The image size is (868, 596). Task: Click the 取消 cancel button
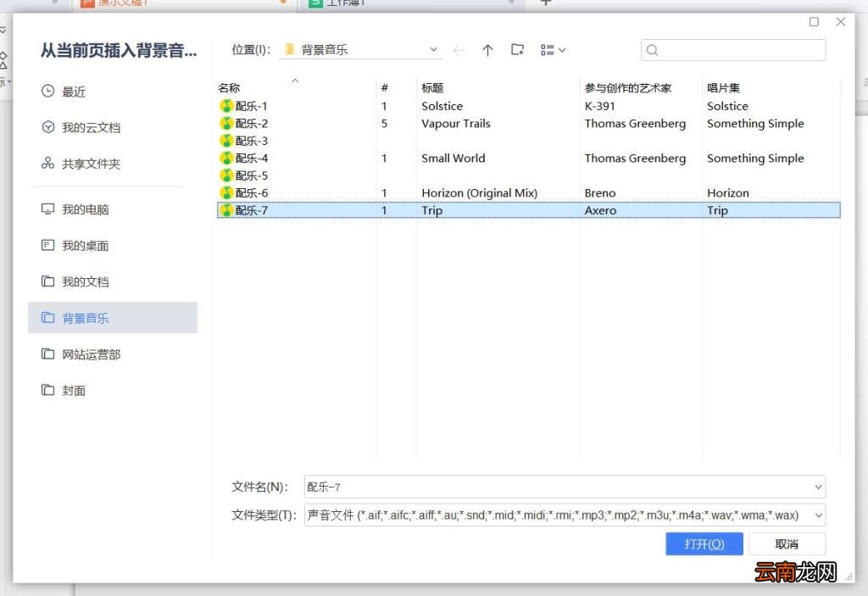click(787, 544)
